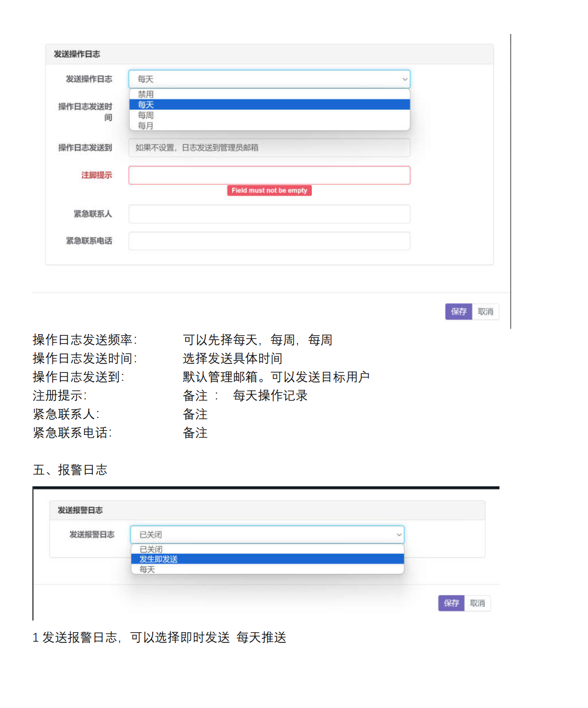
Task: Click the 选择发送具体时间 text
Action: coord(233,359)
